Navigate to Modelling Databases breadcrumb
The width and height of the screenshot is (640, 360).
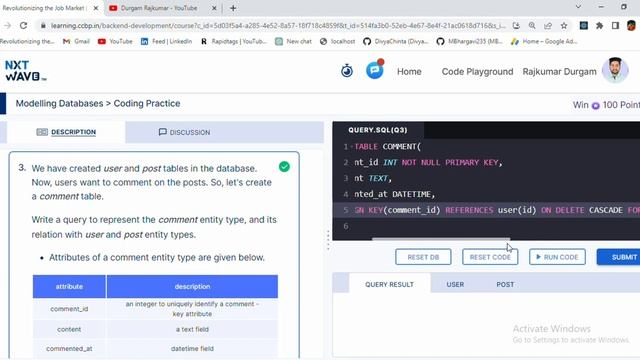(59, 103)
